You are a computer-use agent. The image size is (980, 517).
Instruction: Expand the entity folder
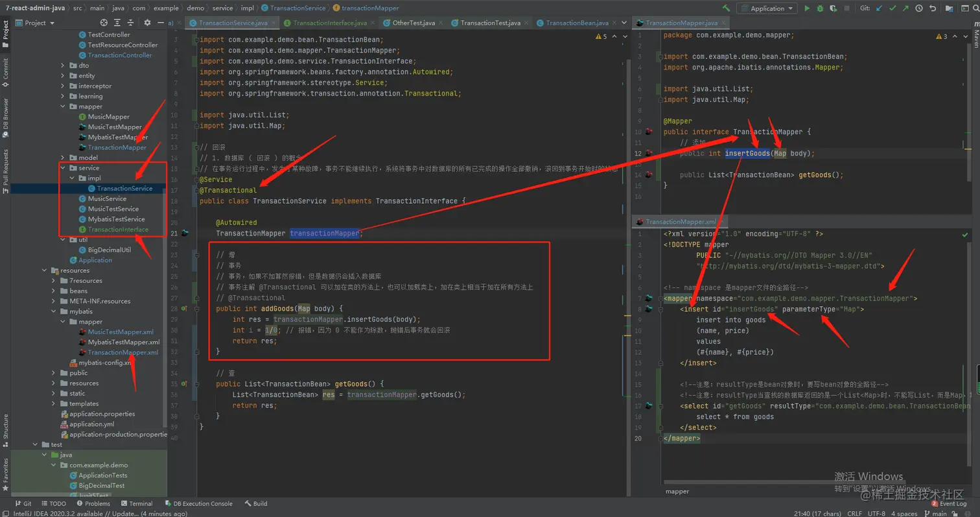(63, 76)
